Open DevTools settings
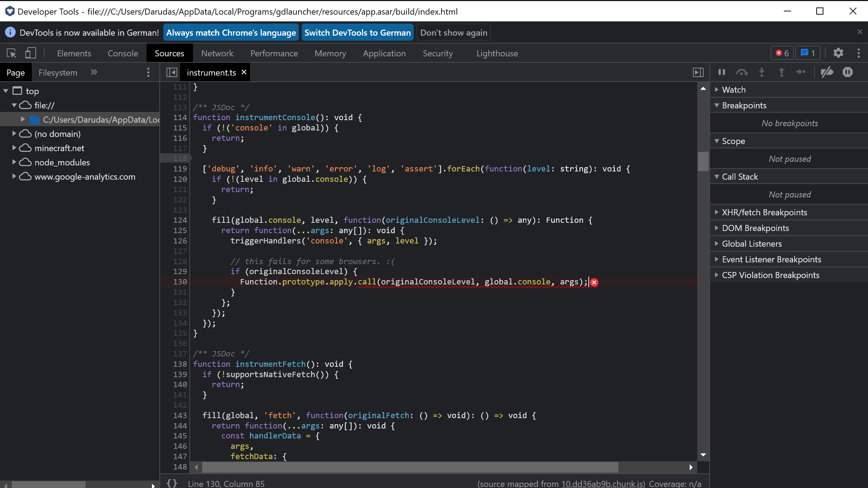This screenshot has width=868, height=488. [x=838, y=53]
